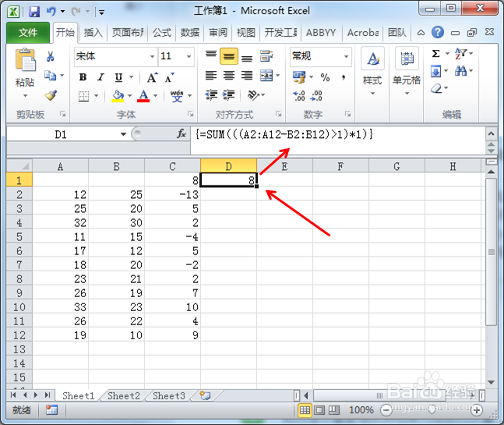Click Zoom Out minus button
Viewport: 504px width, 425px height.
(x=386, y=410)
